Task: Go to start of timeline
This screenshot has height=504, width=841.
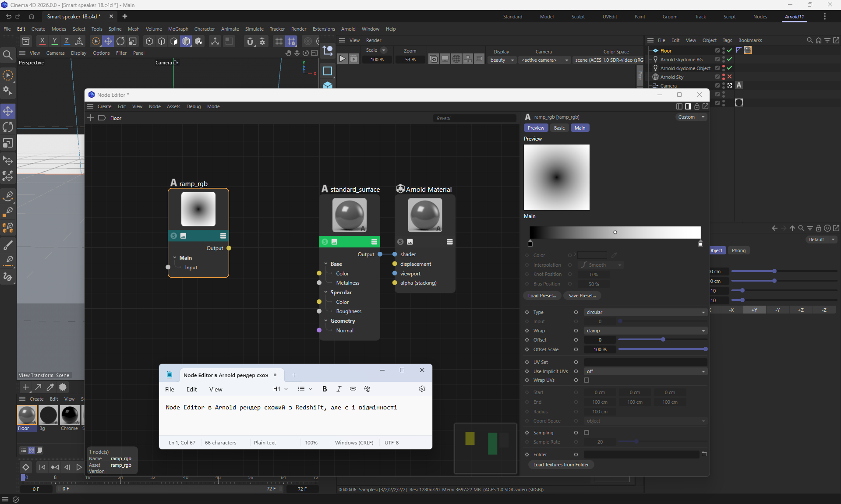Action: [x=42, y=467]
